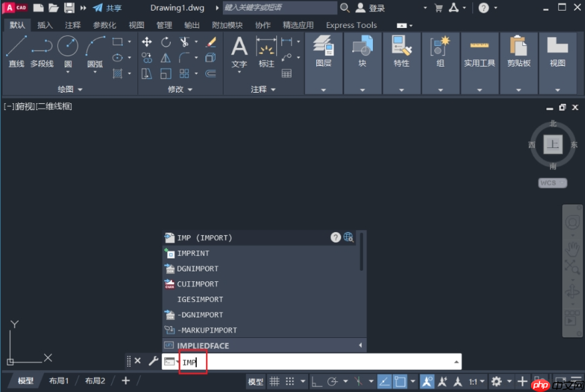Expand the 修改 (Modify) panel
This screenshot has height=392, width=585.
point(180,89)
